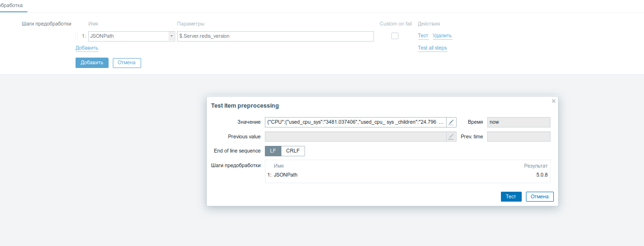Open the JSONPath step type dropdown

pyautogui.click(x=128, y=36)
